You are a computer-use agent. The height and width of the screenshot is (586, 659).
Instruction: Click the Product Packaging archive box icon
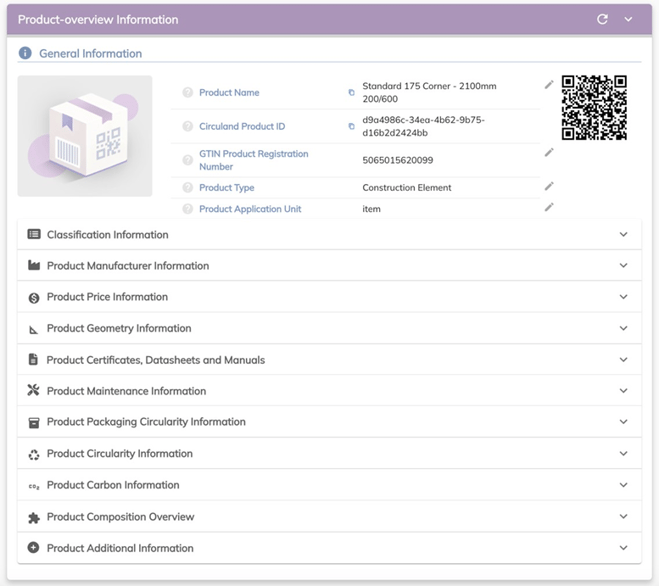tap(34, 422)
